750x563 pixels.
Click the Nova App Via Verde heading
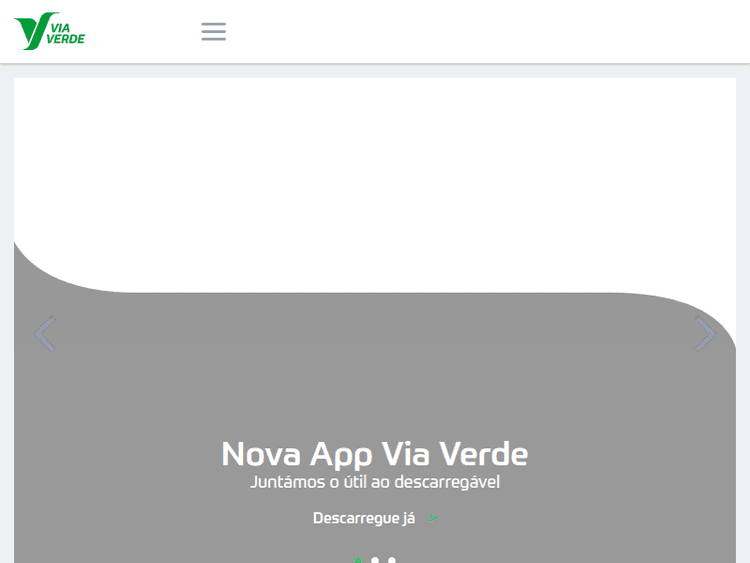(x=375, y=454)
